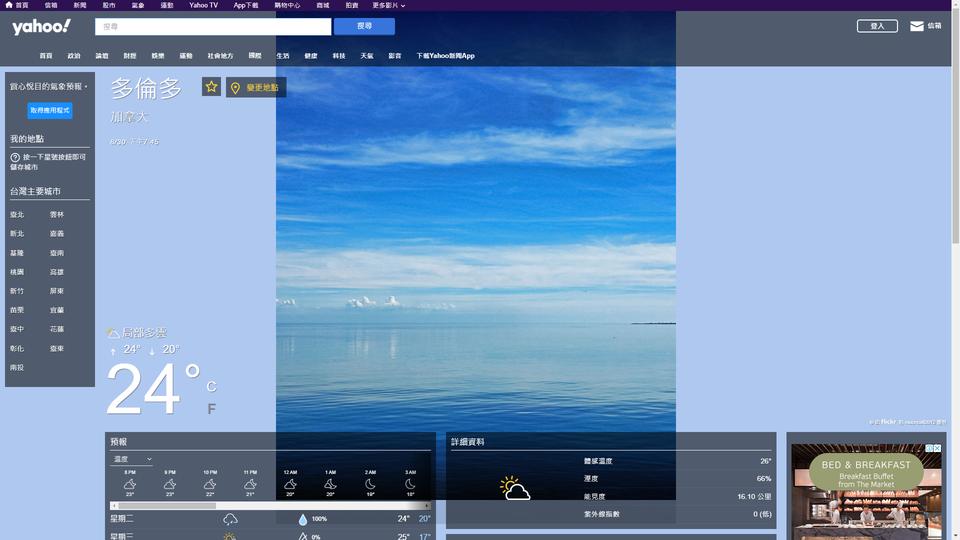The image size is (960, 540).
Task: Select the 社會地方 news category tab
Action: pos(220,56)
